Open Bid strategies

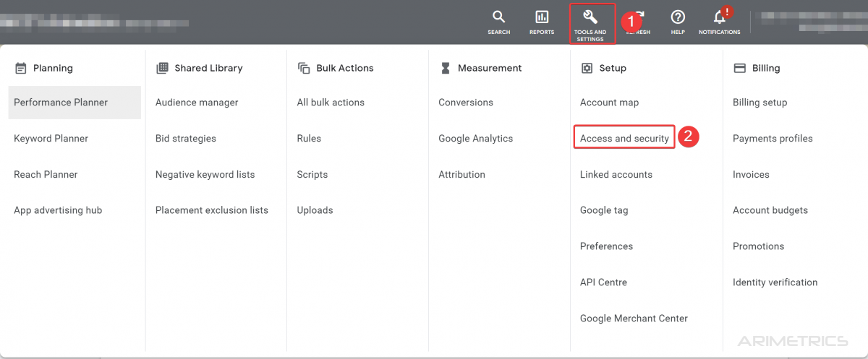click(186, 139)
